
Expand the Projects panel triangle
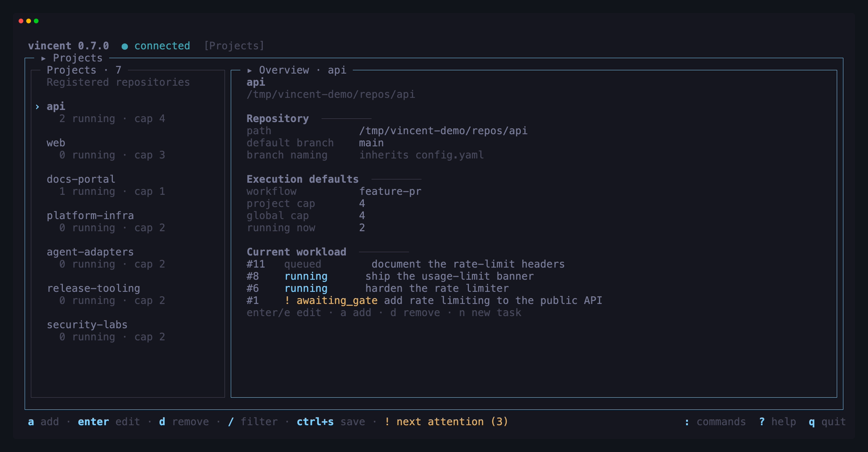(43, 58)
